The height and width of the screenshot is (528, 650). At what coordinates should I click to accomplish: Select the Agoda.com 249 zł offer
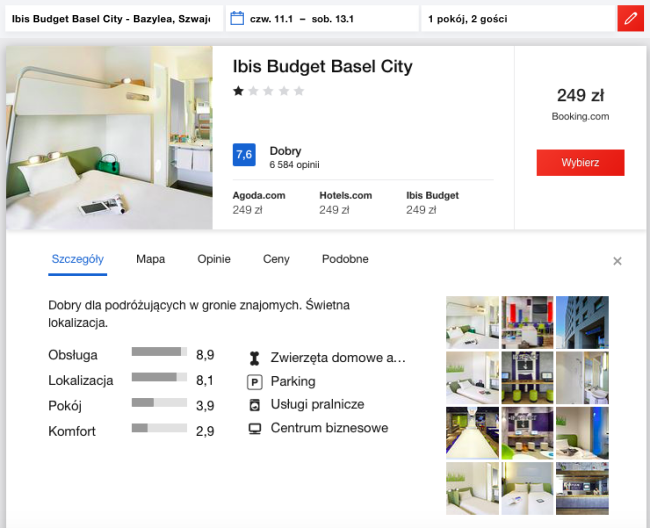coord(259,203)
